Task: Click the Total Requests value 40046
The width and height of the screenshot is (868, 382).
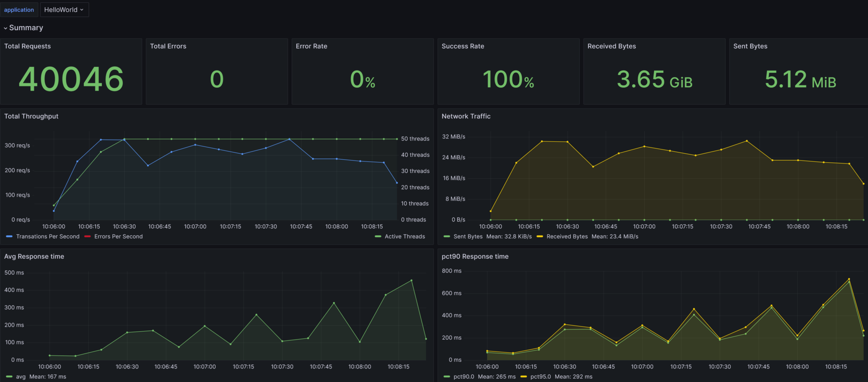Action: click(x=71, y=79)
